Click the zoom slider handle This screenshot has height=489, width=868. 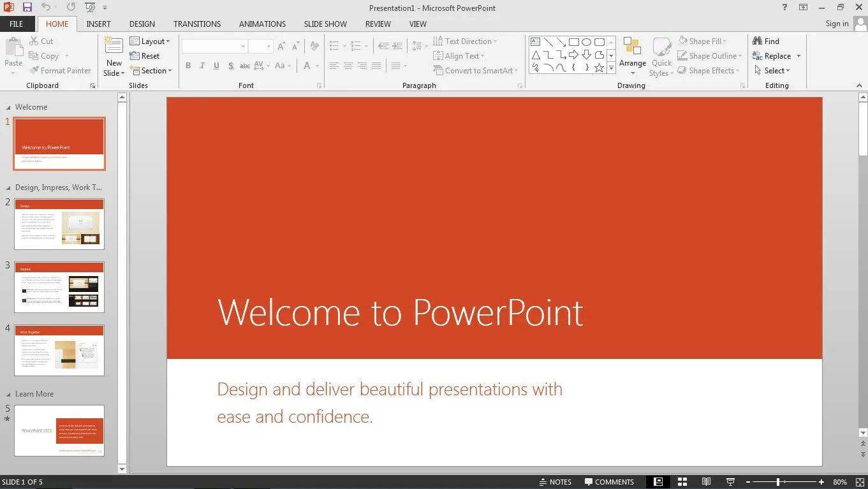click(x=778, y=482)
